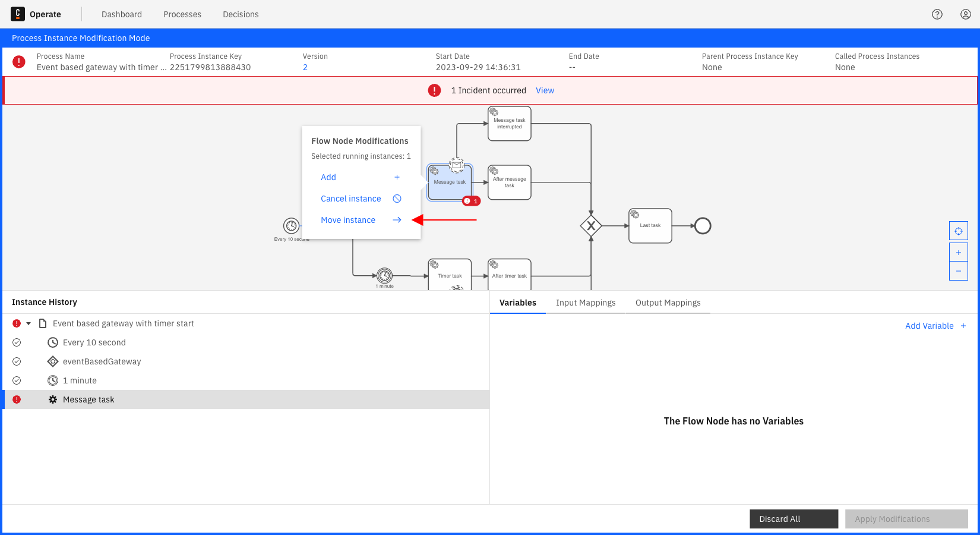Switch to Output Mappings tab

tap(668, 303)
